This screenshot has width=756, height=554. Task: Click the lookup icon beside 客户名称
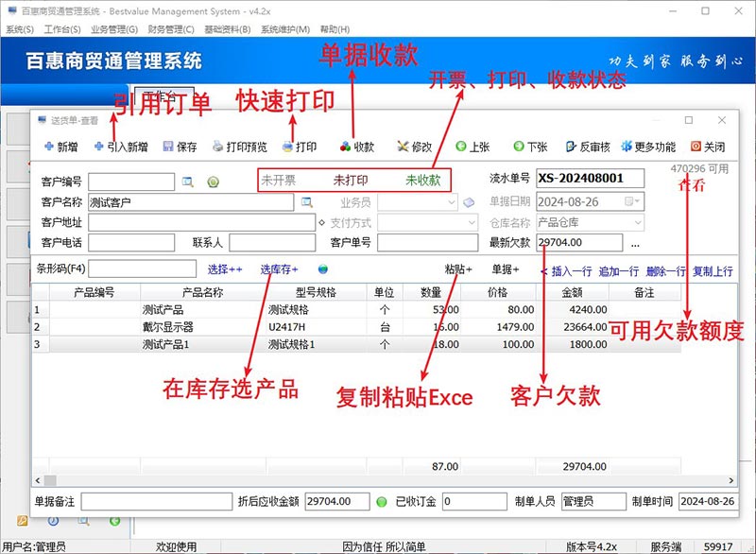(306, 202)
